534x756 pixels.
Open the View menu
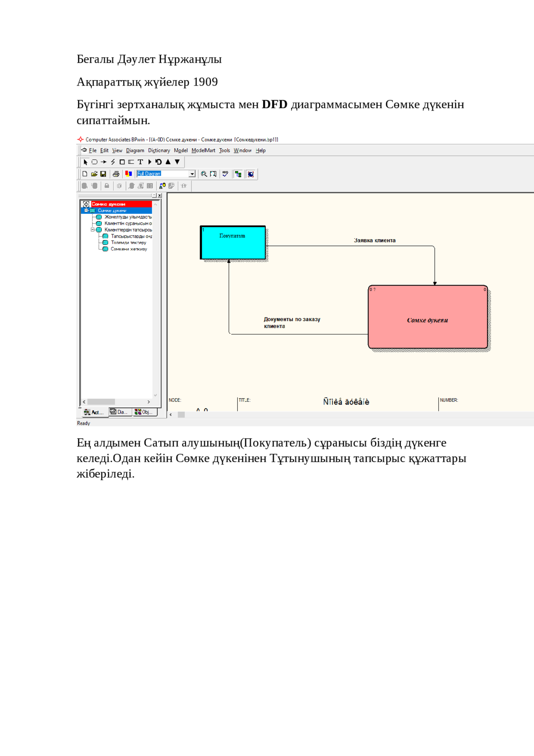(x=117, y=151)
